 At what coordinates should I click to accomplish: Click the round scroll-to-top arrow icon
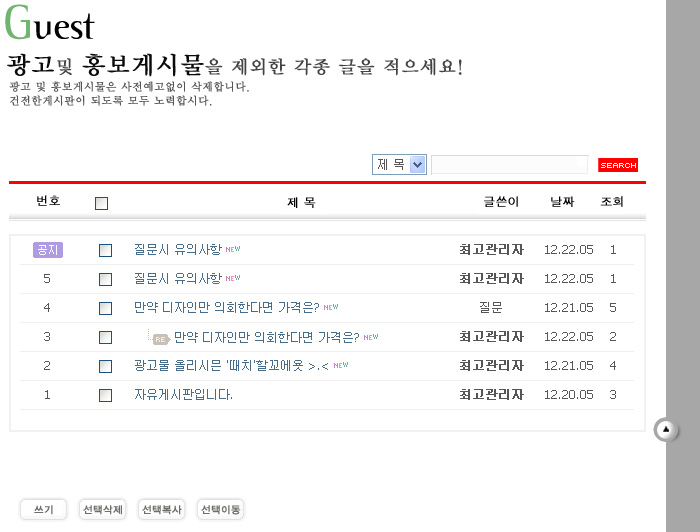tap(666, 430)
